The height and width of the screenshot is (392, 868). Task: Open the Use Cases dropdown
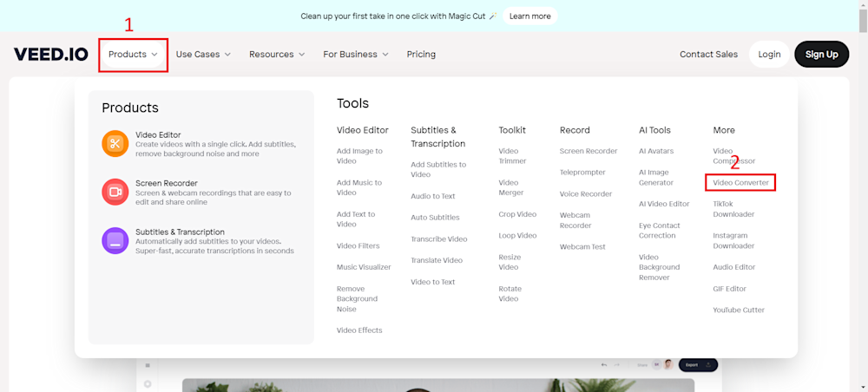tap(203, 54)
